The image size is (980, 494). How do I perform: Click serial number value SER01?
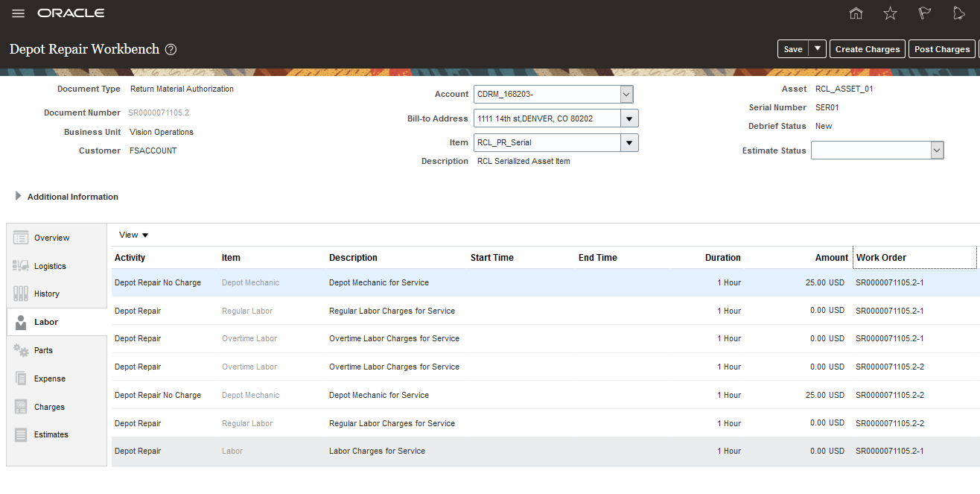pos(827,107)
